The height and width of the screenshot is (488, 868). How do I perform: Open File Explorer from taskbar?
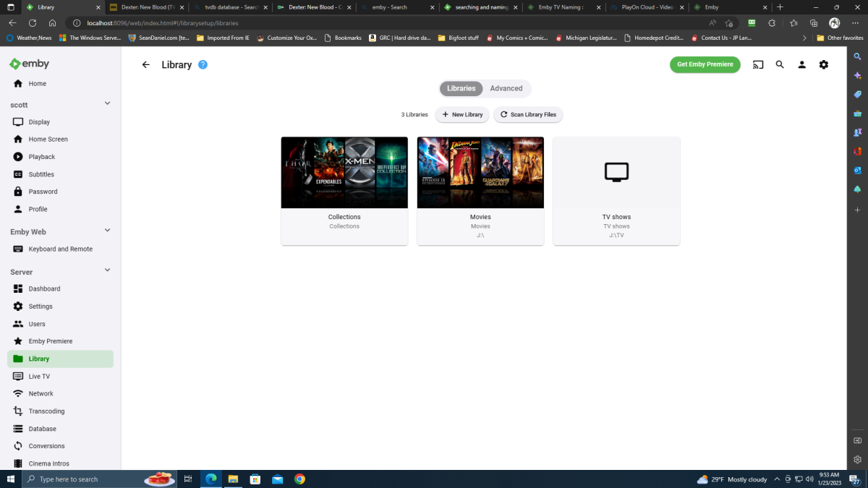coord(233,479)
